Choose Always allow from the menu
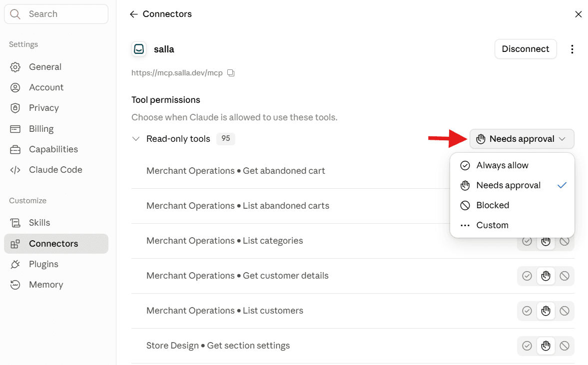 [x=512, y=165]
